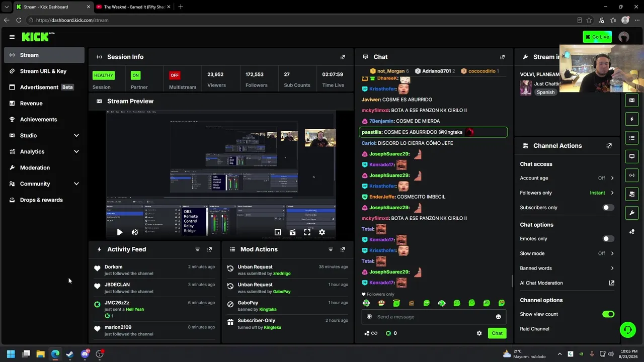This screenshot has width=644, height=362.
Task: Open Drops & rewards in the sidebar
Action: tap(44, 200)
